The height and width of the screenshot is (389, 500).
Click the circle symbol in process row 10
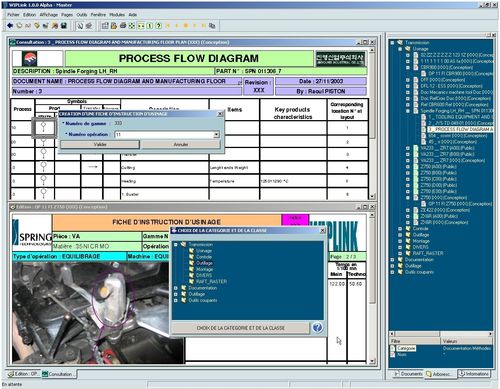coord(43,127)
